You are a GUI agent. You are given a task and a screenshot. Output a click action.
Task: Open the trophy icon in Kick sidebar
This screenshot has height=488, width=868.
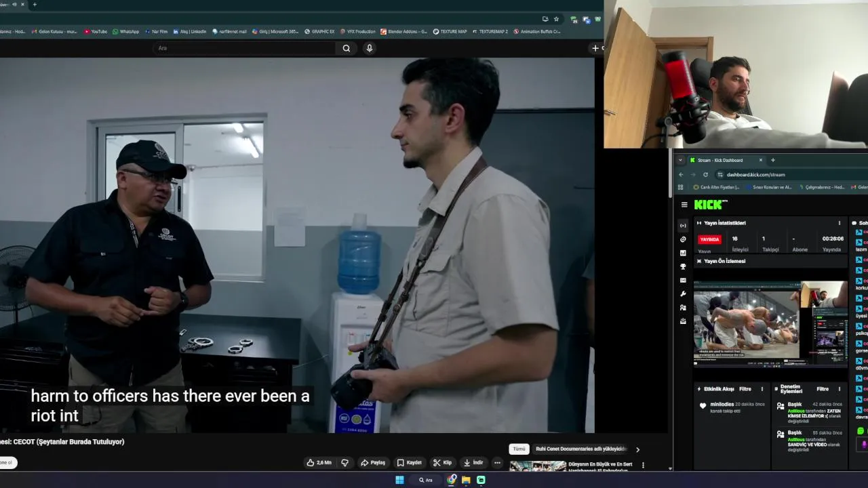click(x=683, y=266)
